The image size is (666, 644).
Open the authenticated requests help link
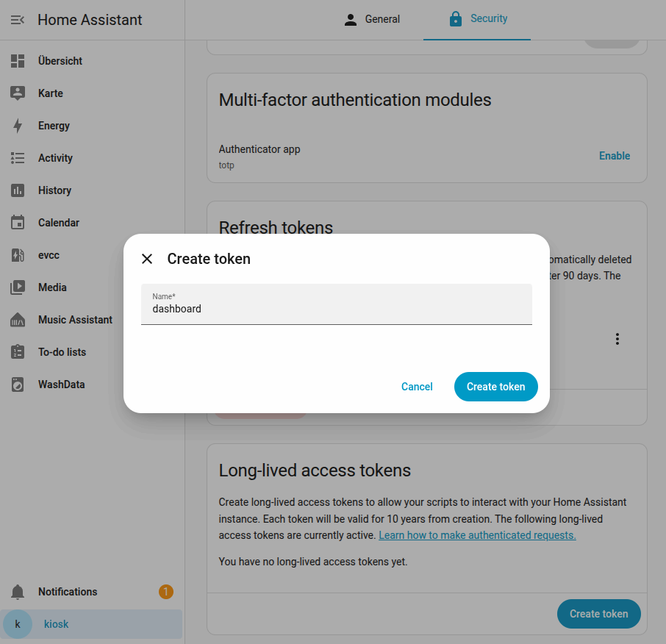click(x=477, y=535)
